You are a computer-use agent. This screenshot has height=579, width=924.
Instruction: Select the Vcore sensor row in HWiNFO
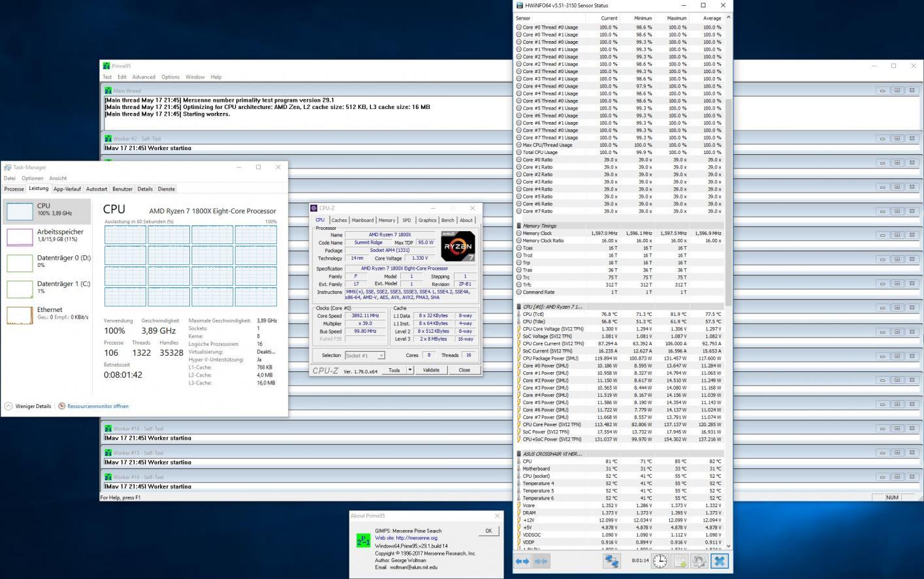(x=619, y=505)
